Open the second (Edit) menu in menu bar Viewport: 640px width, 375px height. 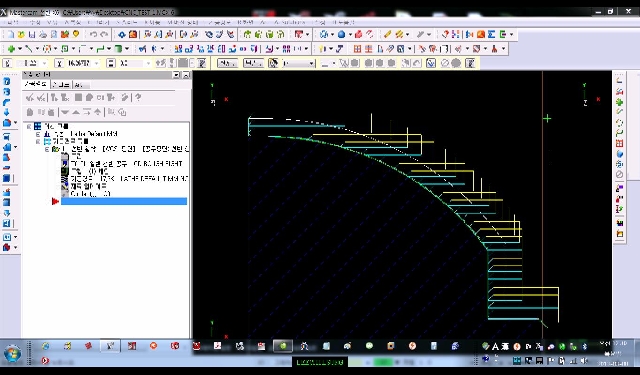click(x=35, y=22)
